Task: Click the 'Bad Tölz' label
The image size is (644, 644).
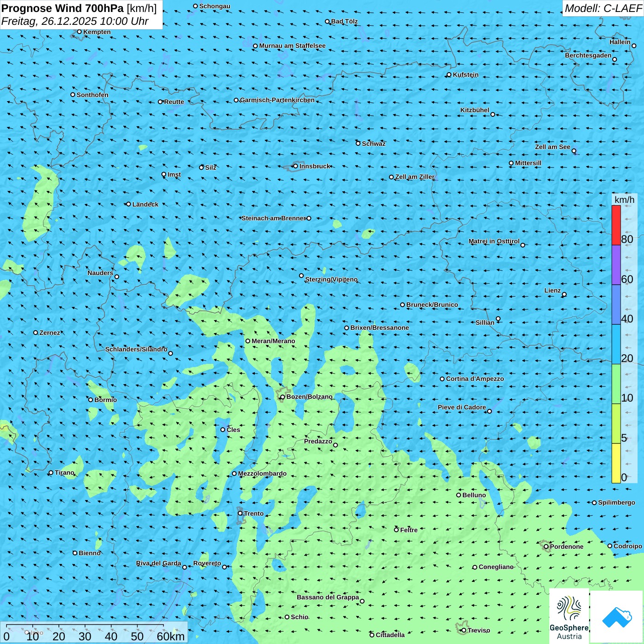Action: tap(345, 21)
